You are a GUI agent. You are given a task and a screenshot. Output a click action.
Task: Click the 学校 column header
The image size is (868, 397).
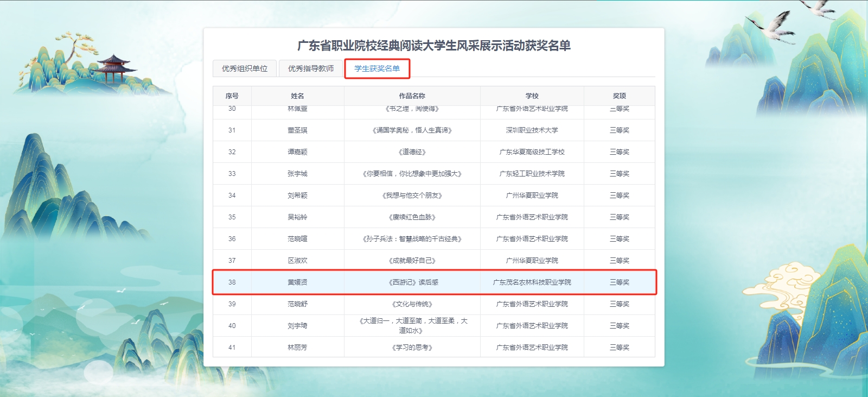tap(532, 96)
